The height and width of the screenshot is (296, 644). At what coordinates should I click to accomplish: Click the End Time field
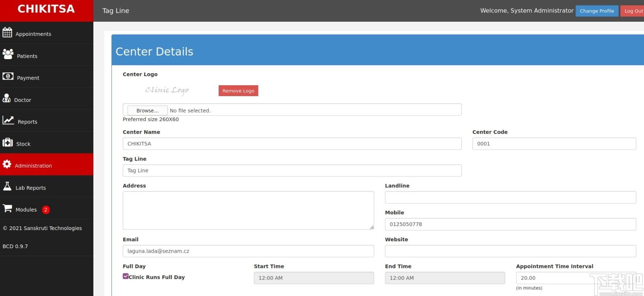coord(445,278)
